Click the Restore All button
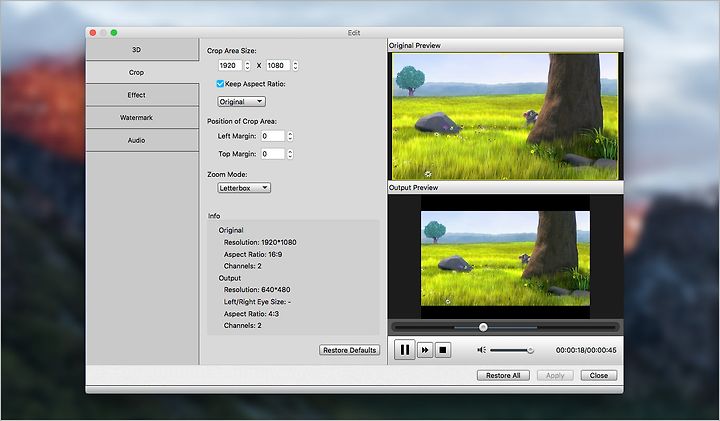This screenshot has width=720, height=421. pyautogui.click(x=503, y=375)
